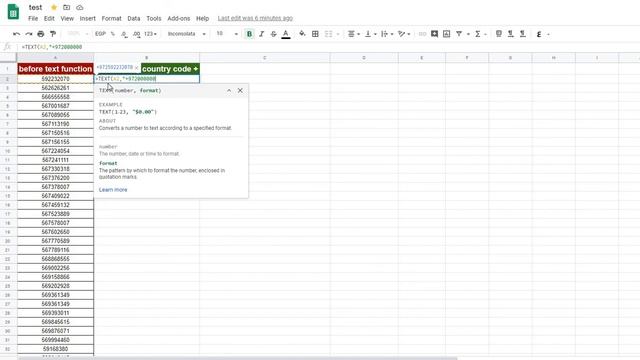Click the Borders grid icon
This screenshot has height=360, width=640.
[315, 34]
